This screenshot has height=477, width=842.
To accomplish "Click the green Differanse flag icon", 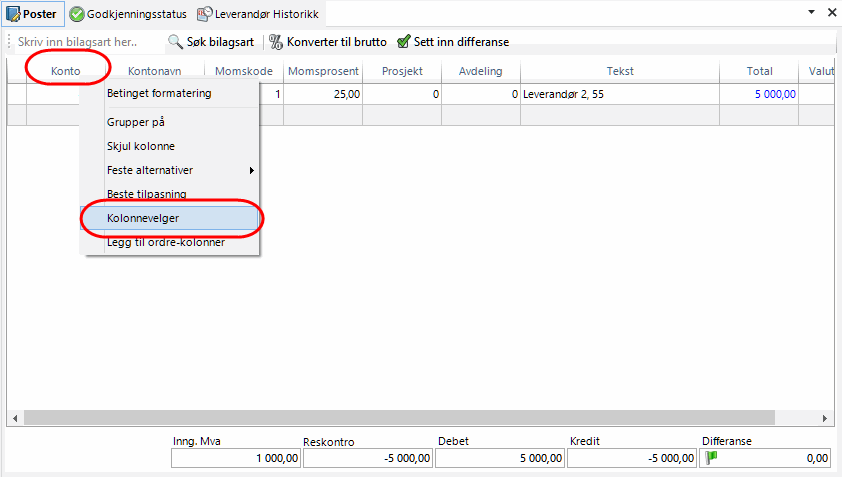I will click(712, 457).
